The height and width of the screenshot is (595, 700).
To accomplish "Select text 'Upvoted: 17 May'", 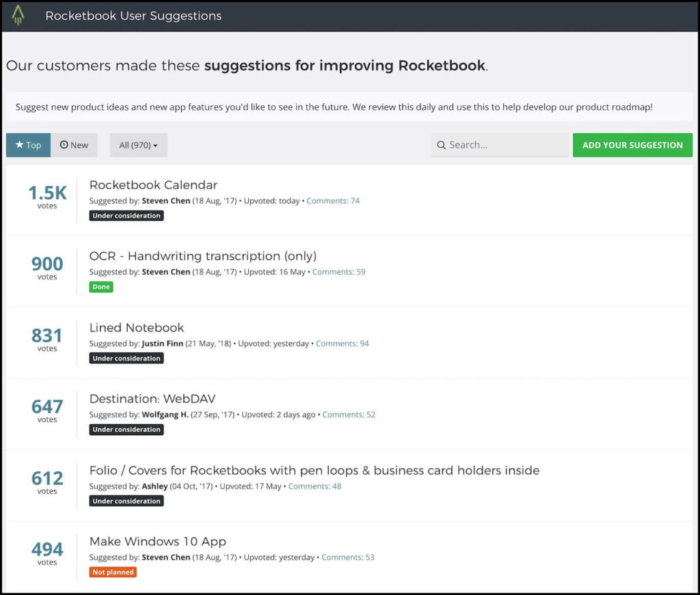I will coord(250,486).
